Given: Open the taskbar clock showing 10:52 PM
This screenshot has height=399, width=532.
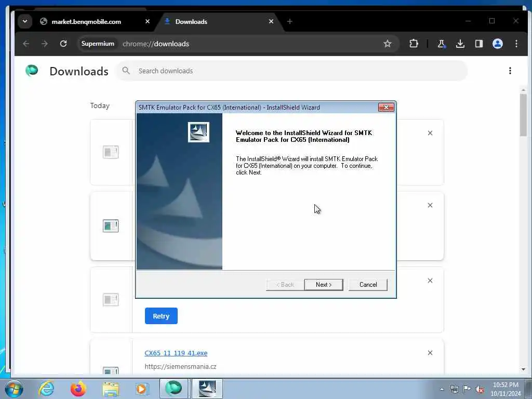Looking at the screenshot, I should pos(506,389).
